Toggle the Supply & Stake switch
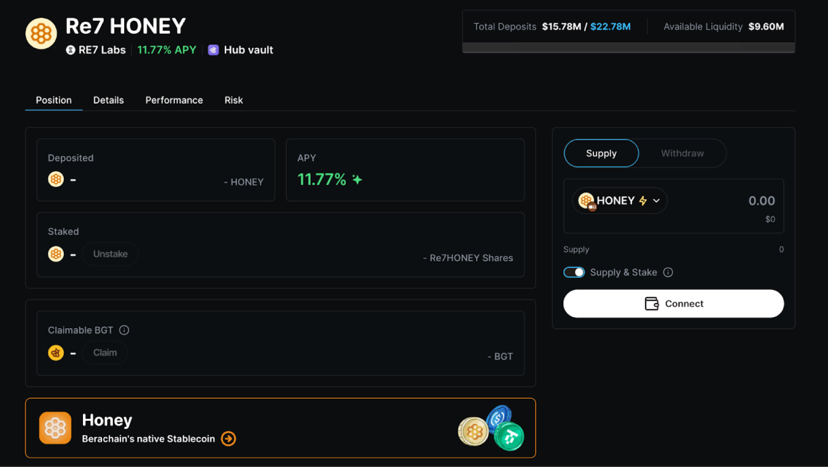The height and width of the screenshot is (467, 828). [x=574, y=272]
